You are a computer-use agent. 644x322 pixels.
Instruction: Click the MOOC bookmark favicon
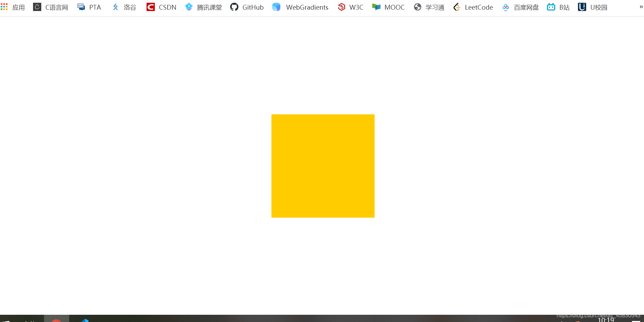(376, 7)
